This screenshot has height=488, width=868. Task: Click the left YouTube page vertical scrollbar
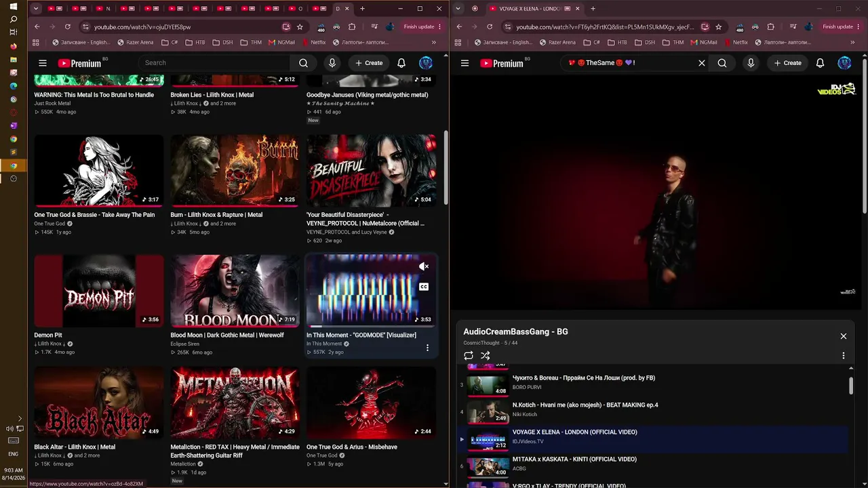446,168
